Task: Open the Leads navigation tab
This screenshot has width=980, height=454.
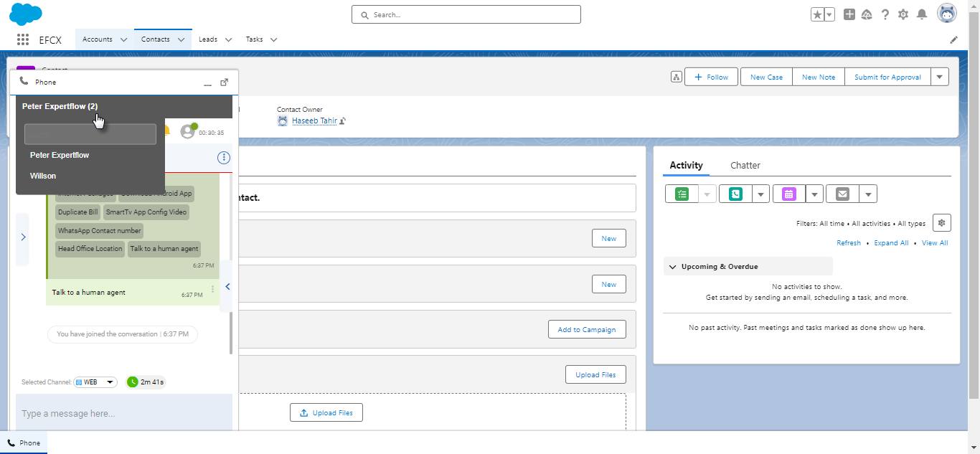Action: coord(207,39)
